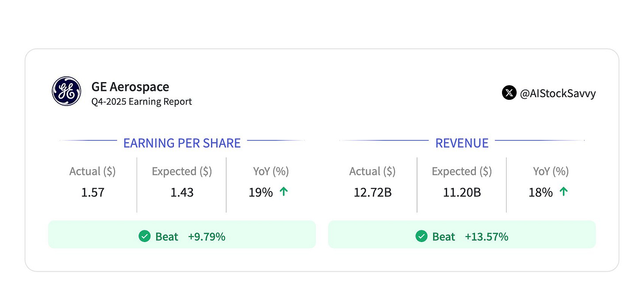This screenshot has height=295, width=644.
Task: Select the revenue expected value 11.20B
Action: click(462, 193)
